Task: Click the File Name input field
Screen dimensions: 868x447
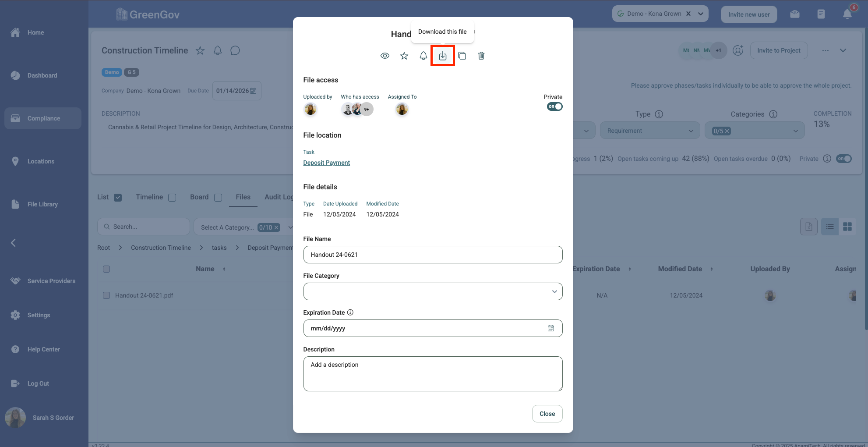Action: click(433, 255)
